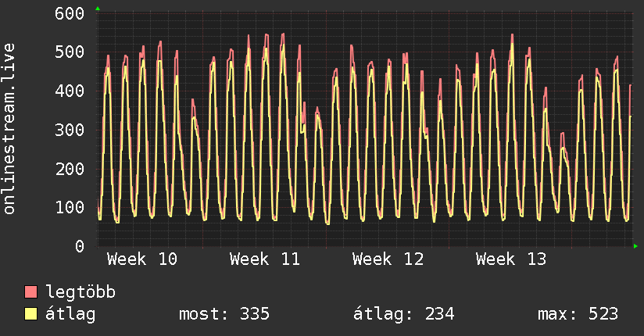
Task: Click the 300 y-axis value
Action: [70, 130]
